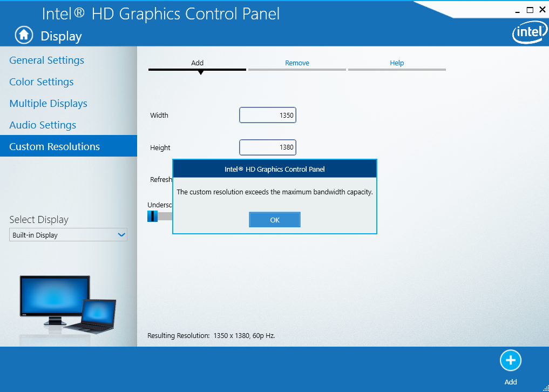Click the monitor and laptop illustration
Viewport: 549px width, 392px height.
pos(67,304)
